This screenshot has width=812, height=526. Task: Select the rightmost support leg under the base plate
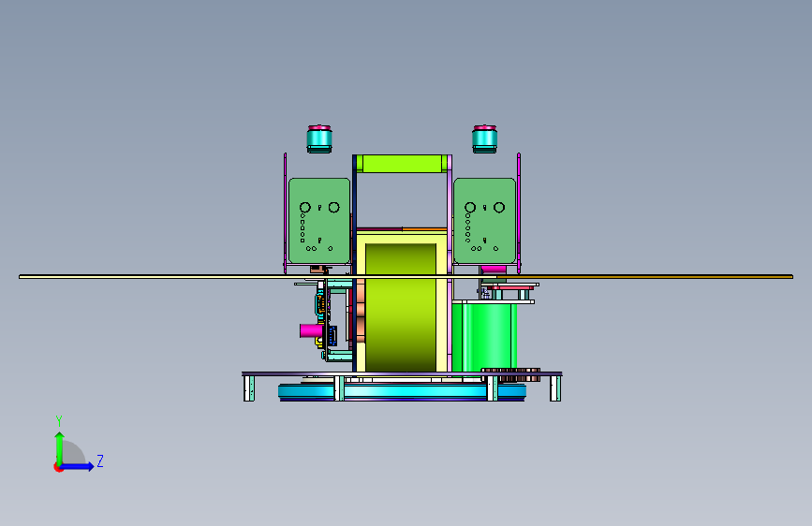[x=555, y=388]
